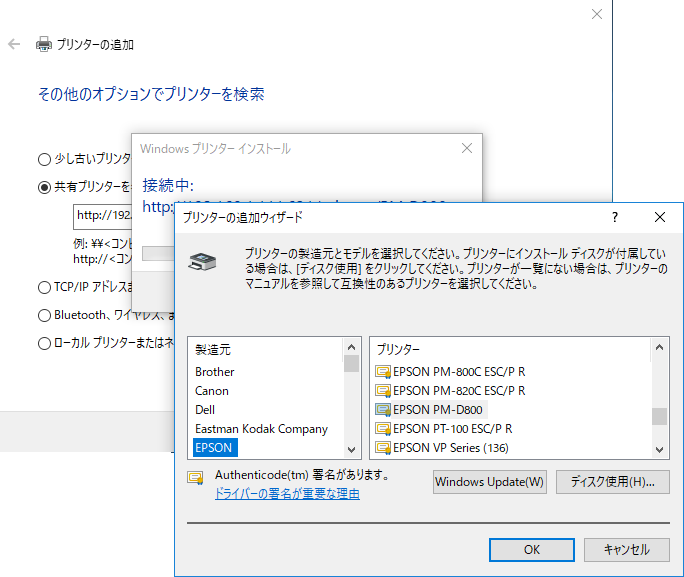Click the driver icon of EPSON PM-D800
Image resolution: width=684 pixels, height=577 pixels.
point(383,410)
